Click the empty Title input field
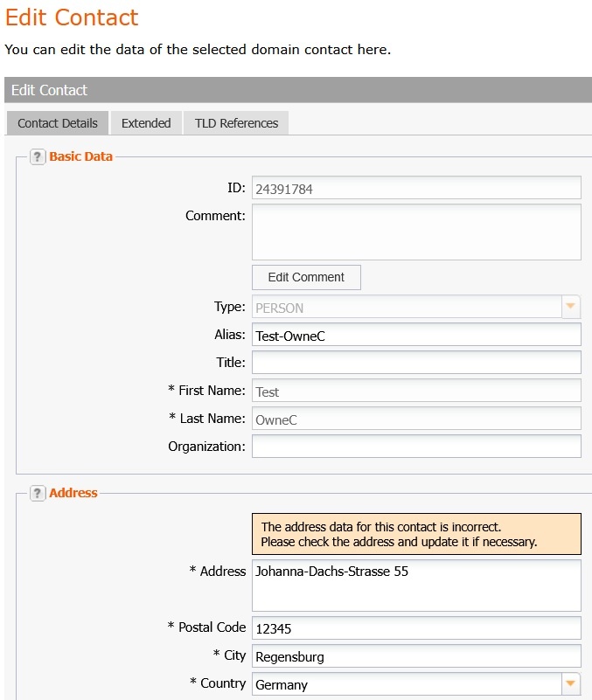The height and width of the screenshot is (700, 592). (x=416, y=363)
